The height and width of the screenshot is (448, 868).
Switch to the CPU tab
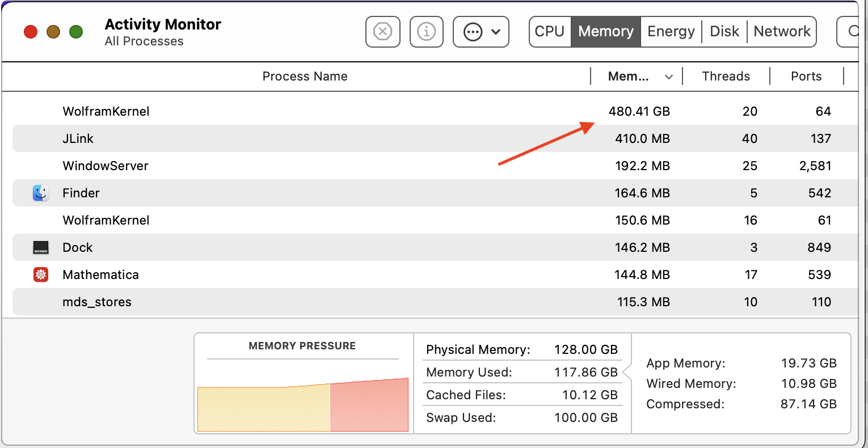click(x=549, y=32)
